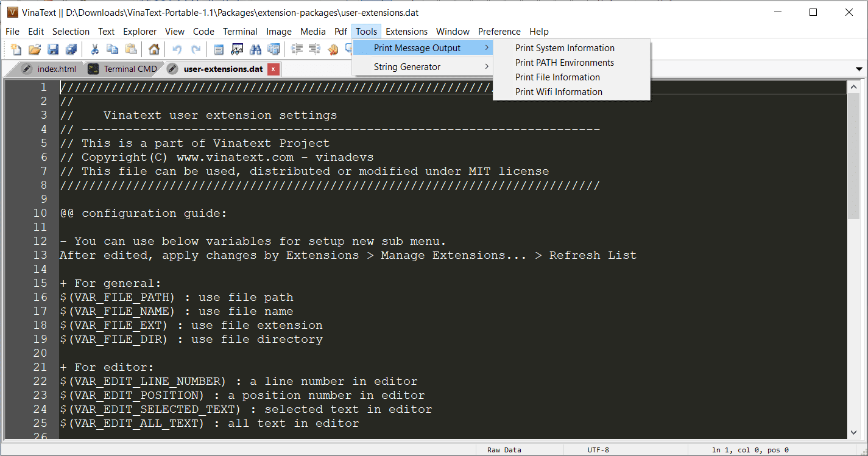Image resolution: width=868 pixels, height=456 pixels.
Task: Click the Open File folder icon
Action: point(35,49)
